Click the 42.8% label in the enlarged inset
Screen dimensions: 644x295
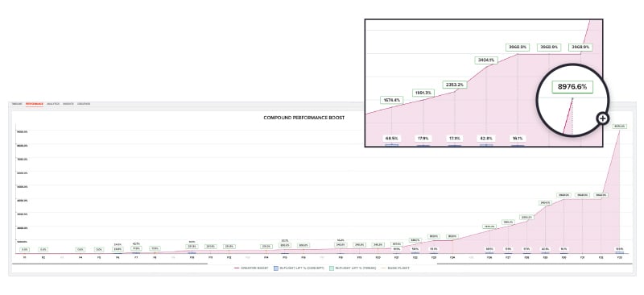tap(486, 139)
